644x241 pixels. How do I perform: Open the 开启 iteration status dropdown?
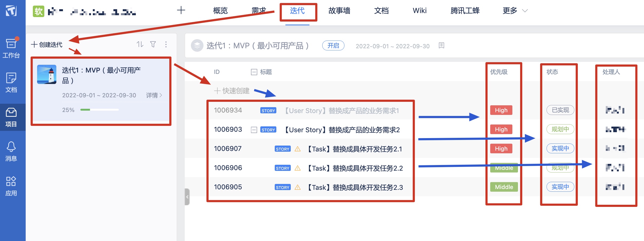tap(333, 46)
